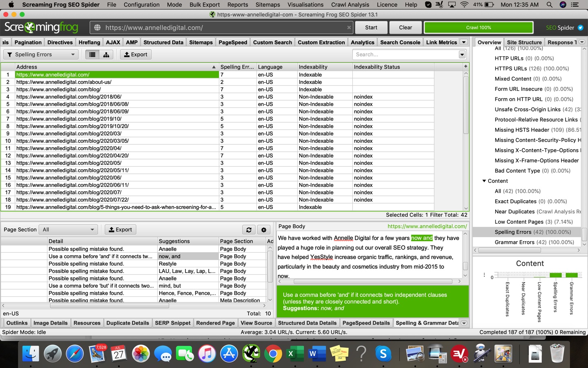This screenshot has height=368, width=588.
Task: Show more main tabs via overflow arrow
Action: [464, 42]
